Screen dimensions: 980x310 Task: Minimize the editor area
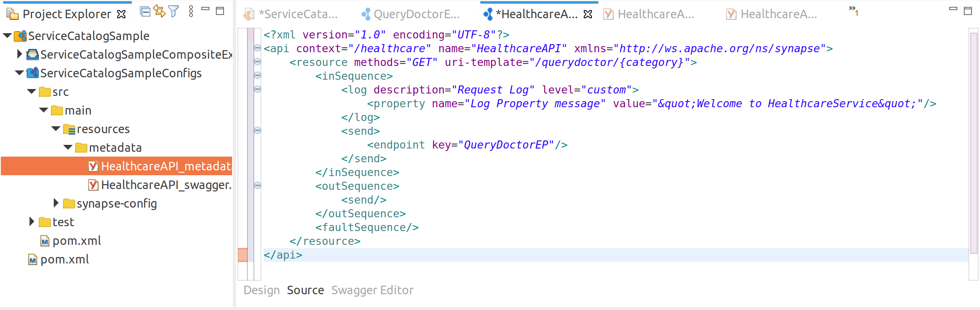coord(953,8)
